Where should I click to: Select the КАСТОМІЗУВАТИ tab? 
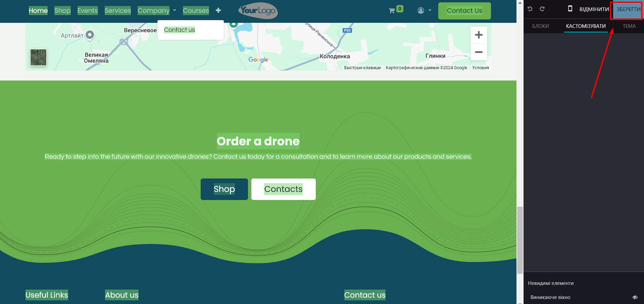586,26
